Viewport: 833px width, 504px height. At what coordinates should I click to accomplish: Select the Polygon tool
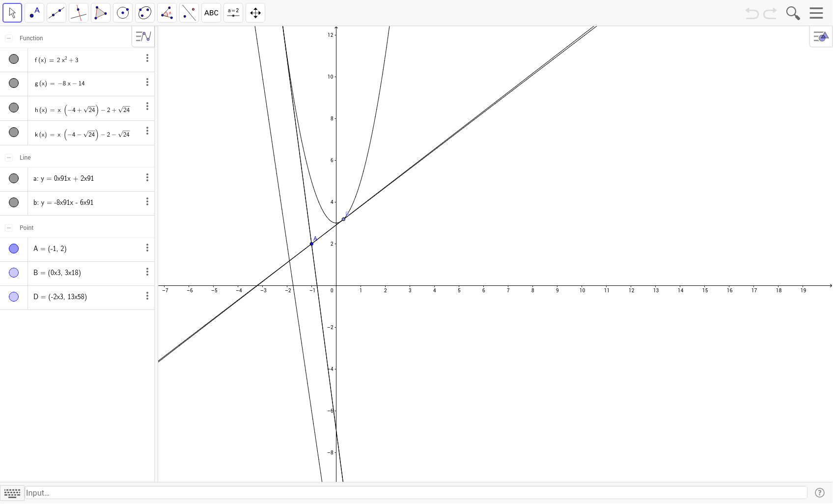point(101,13)
